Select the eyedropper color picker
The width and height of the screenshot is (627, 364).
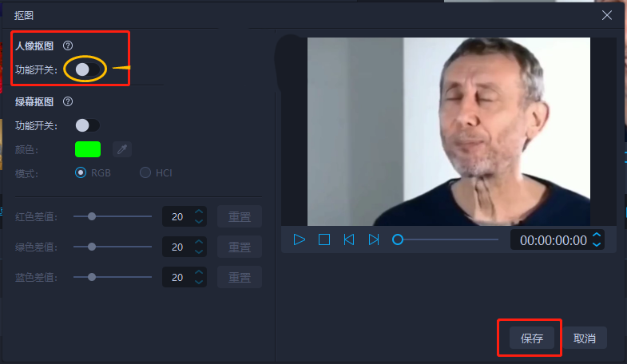122,149
